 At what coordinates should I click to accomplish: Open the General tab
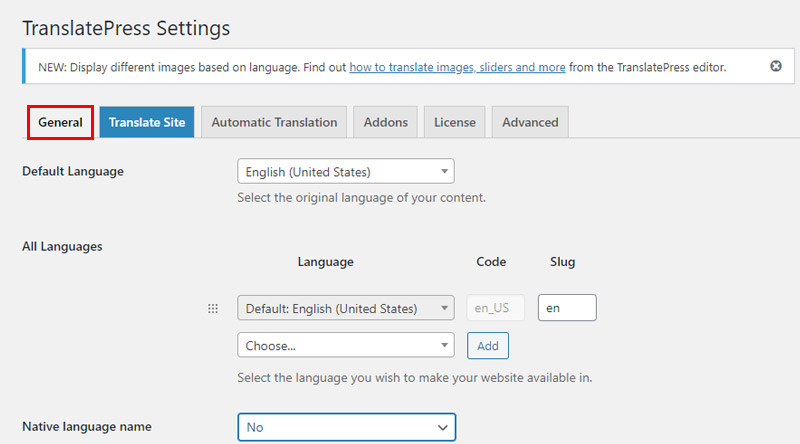(x=60, y=122)
